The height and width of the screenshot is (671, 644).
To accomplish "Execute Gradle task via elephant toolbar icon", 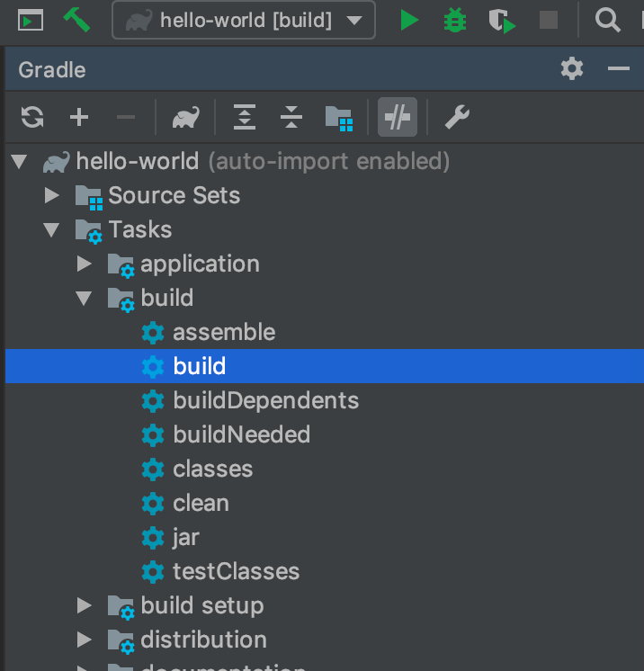I will tap(185, 117).
